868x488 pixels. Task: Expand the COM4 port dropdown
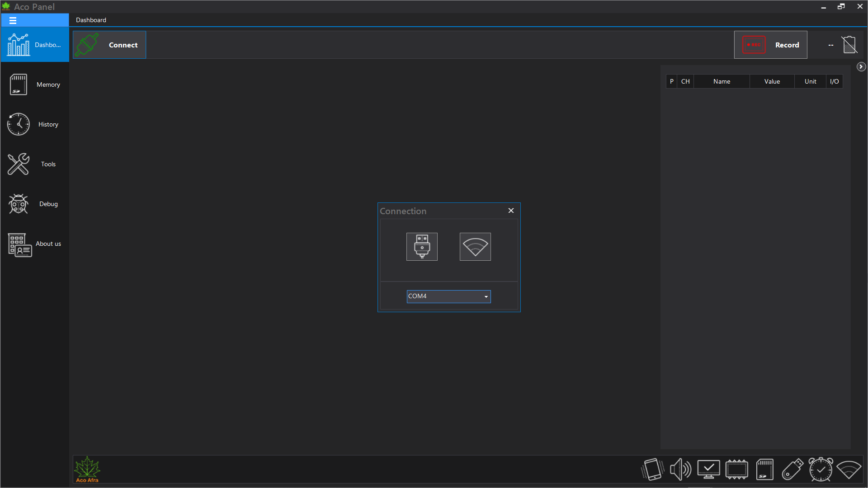coord(486,296)
